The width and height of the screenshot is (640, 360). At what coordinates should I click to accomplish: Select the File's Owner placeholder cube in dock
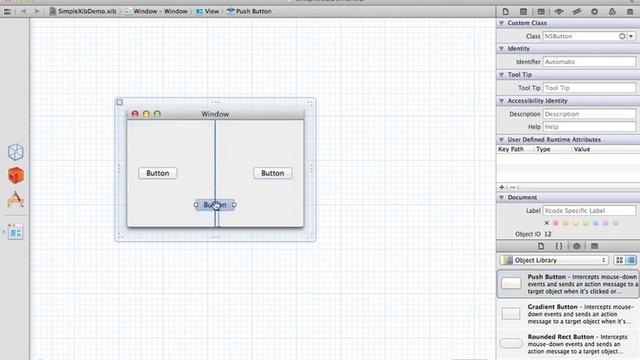(16, 152)
